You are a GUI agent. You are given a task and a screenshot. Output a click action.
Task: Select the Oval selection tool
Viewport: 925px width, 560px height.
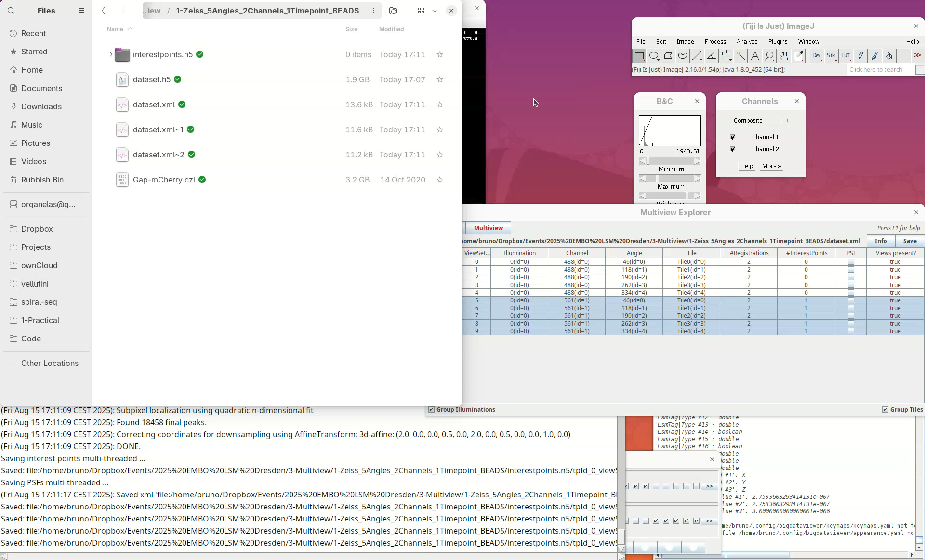[654, 56]
